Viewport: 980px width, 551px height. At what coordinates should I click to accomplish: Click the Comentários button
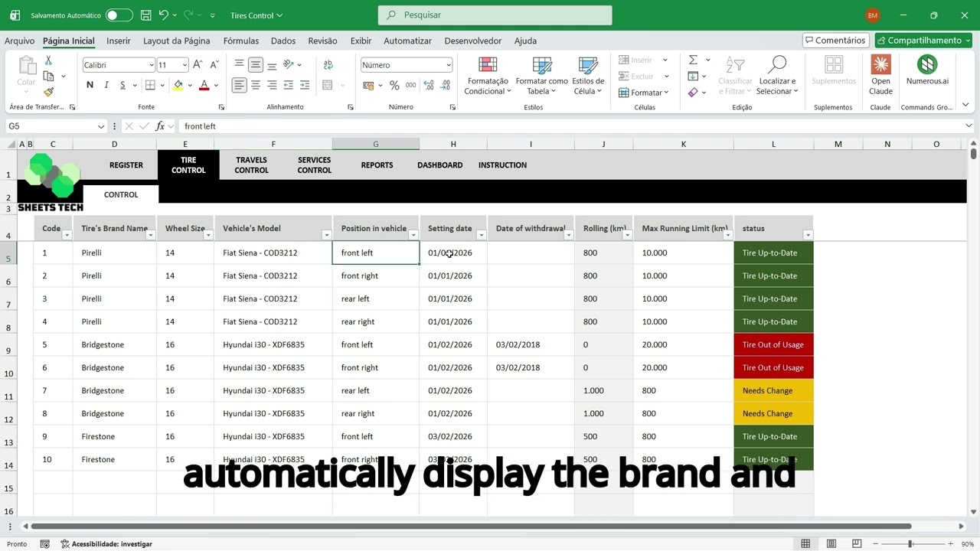coord(835,41)
